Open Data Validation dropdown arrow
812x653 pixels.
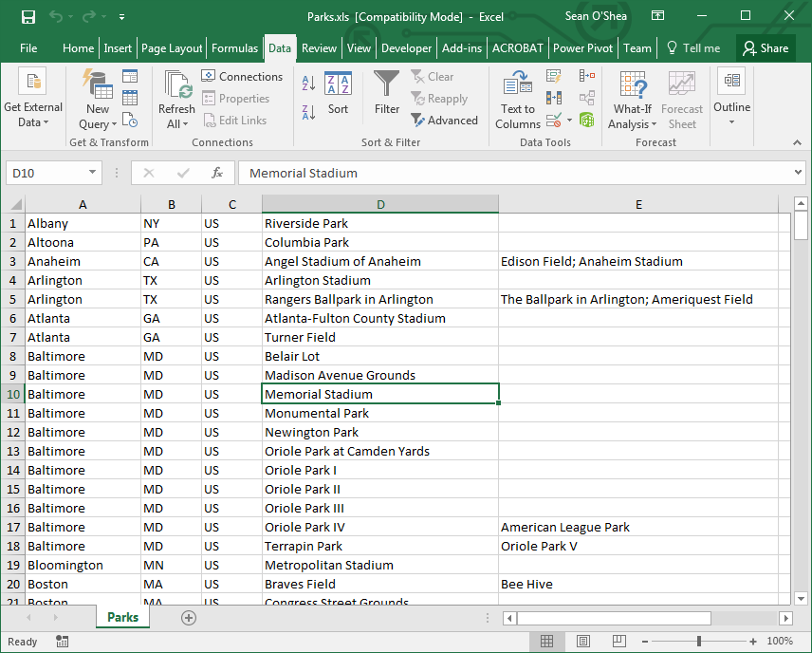click(x=570, y=121)
